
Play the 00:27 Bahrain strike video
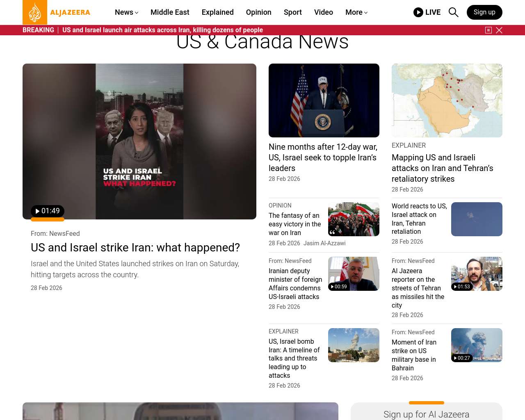point(462,358)
